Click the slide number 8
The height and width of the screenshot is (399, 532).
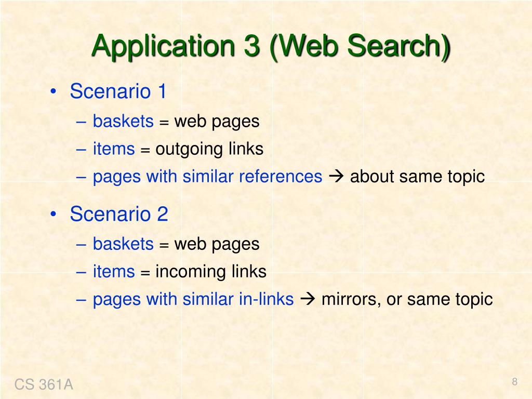[x=515, y=382]
